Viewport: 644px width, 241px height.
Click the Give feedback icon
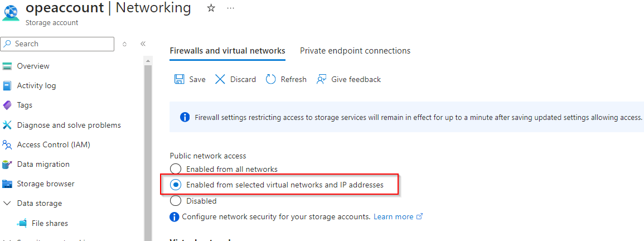(x=321, y=79)
